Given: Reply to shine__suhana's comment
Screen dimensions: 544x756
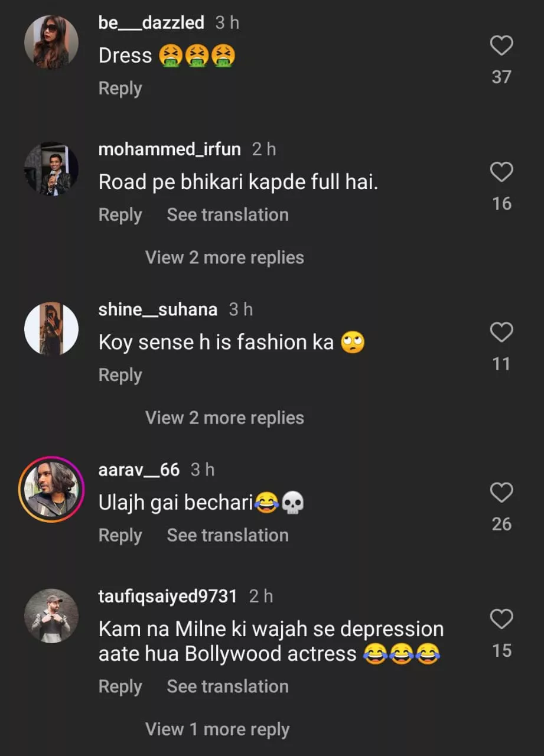Looking at the screenshot, I should [120, 376].
